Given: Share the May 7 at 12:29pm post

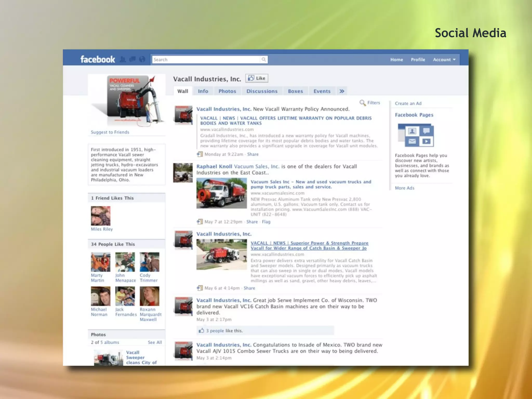Looking at the screenshot, I should click(252, 222).
